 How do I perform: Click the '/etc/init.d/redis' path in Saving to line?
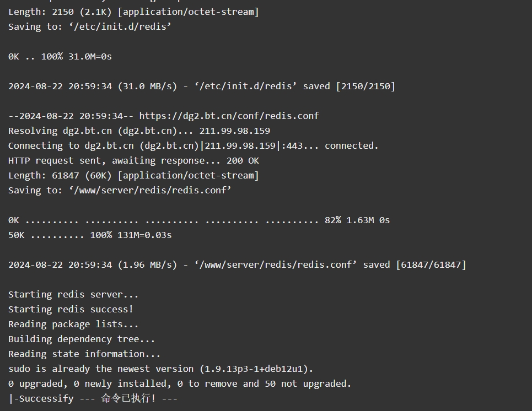coord(120,27)
